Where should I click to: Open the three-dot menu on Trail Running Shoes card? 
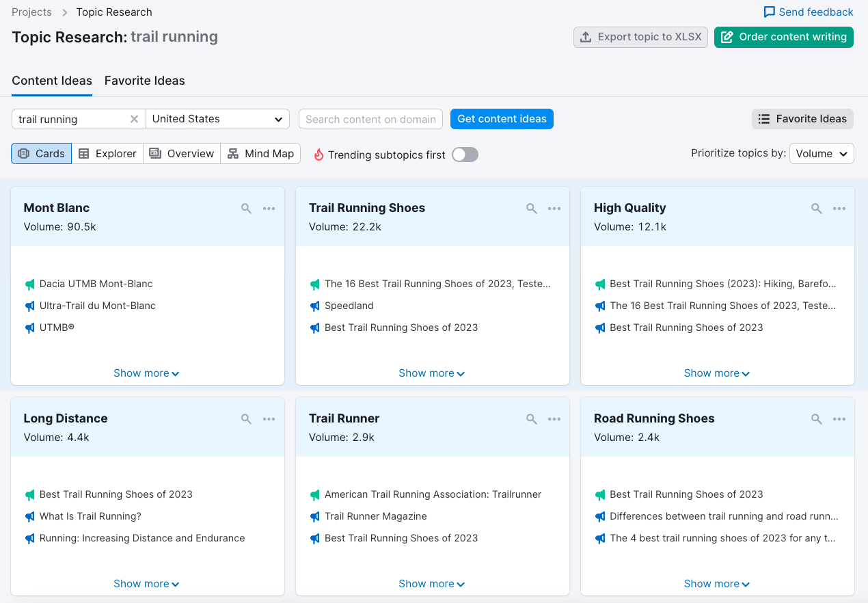554,209
